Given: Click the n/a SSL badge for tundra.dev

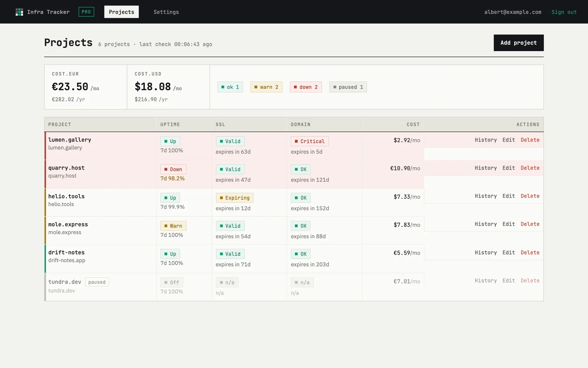Looking at the screenshot, I should click(x=227, y=282).
